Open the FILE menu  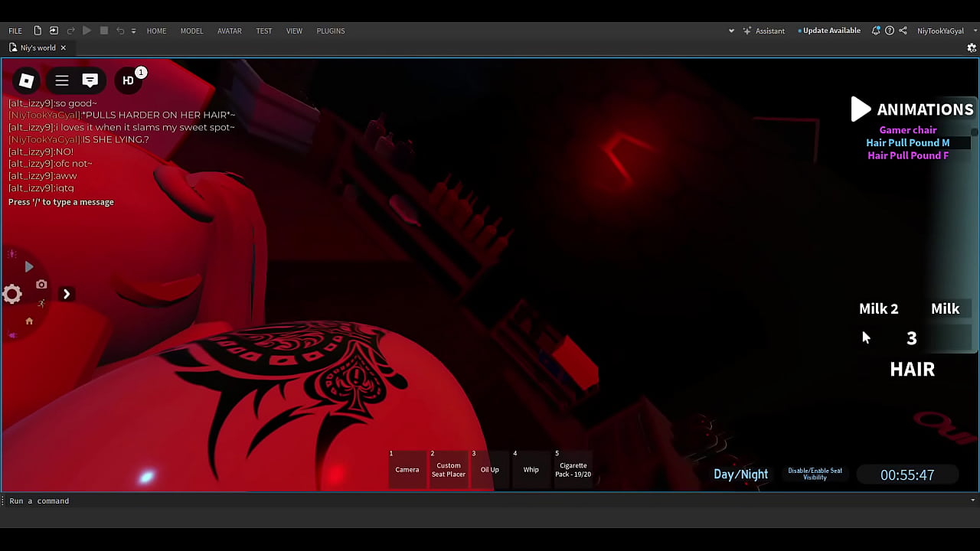click(x=15, y=31)
